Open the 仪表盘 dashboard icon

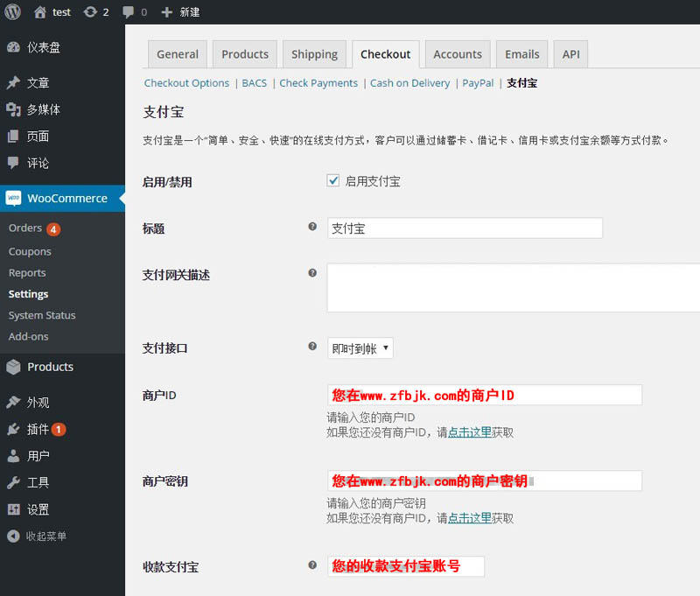pos(13,47)
